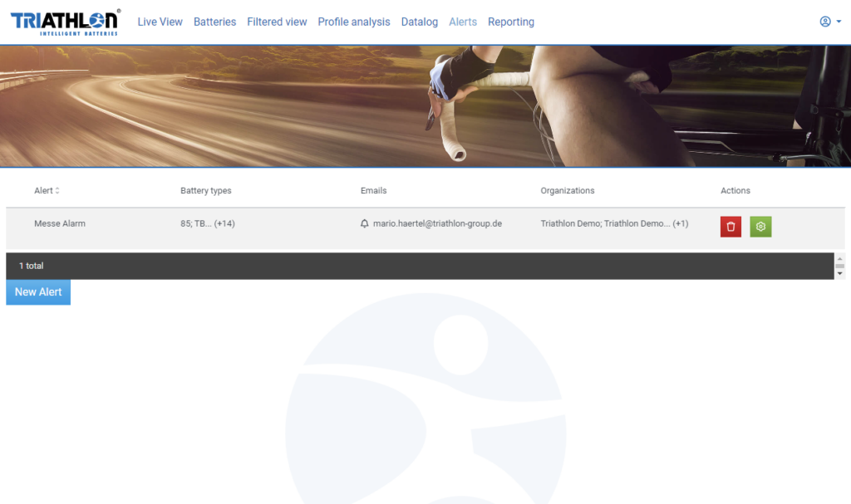Select the Messe Alarm alert name

pos(60,223)
